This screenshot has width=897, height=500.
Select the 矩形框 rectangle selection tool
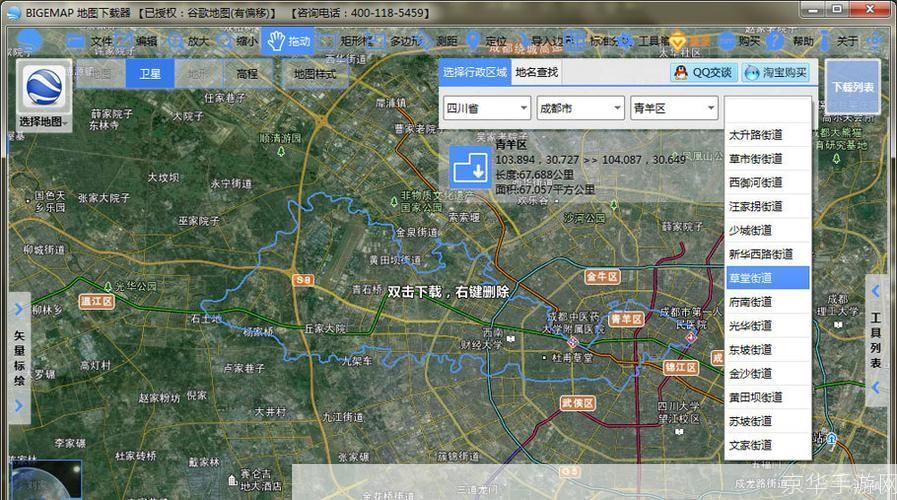coord(345,41)
